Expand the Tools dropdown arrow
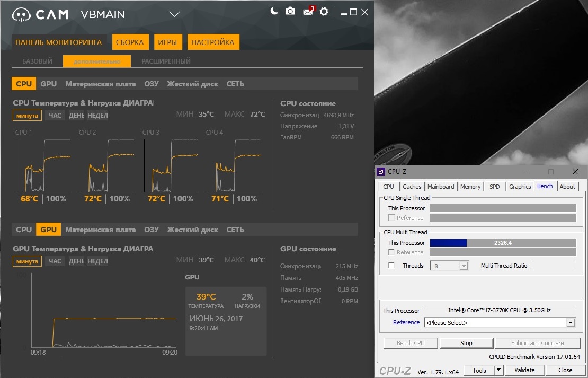Screen dimensions: 588x378 coord(499,370)
